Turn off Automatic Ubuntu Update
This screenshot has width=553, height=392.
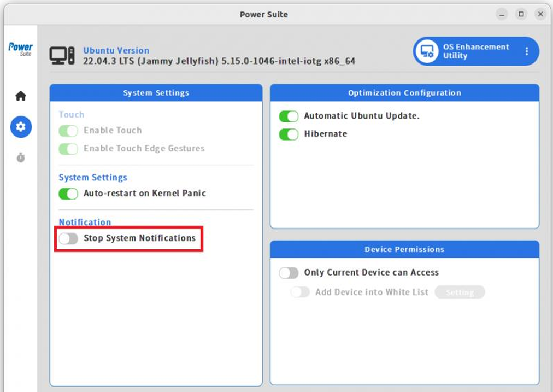point(289,116)
